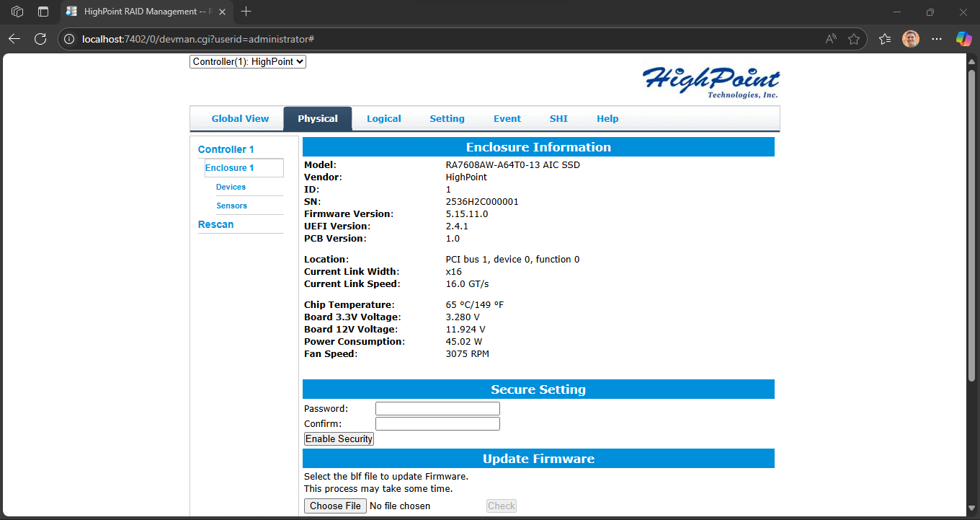Click the Rescan link

(215, 224)
